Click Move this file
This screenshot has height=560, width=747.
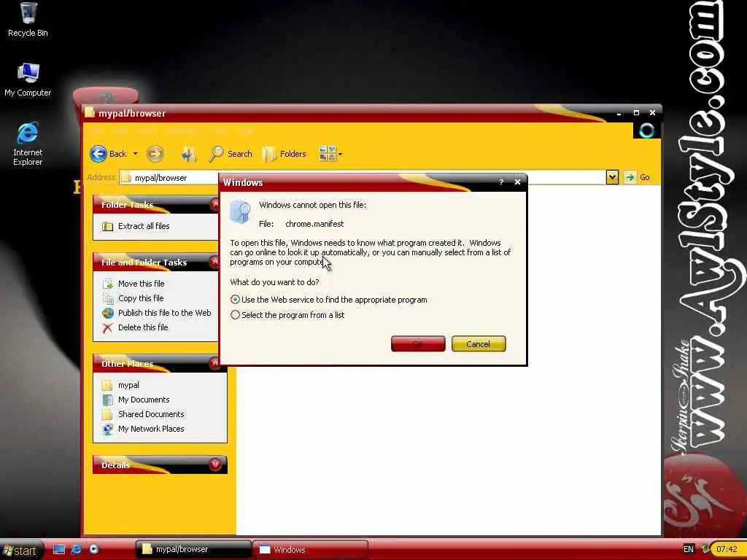point(141,284)
